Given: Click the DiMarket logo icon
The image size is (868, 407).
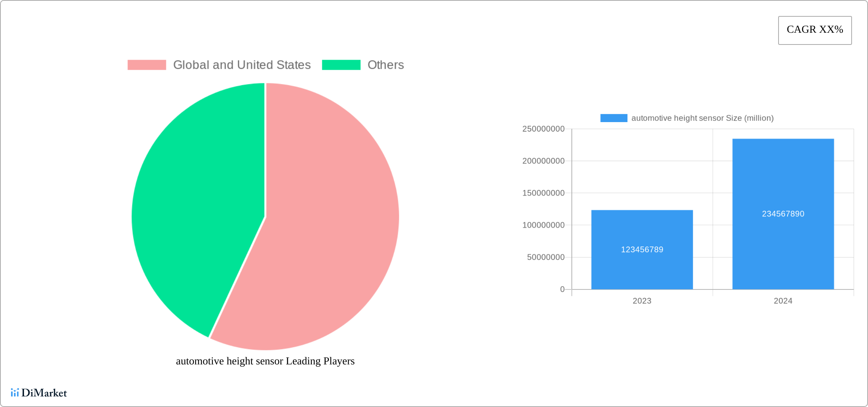Looking at the screenshot, I should [x=15, y=393].
